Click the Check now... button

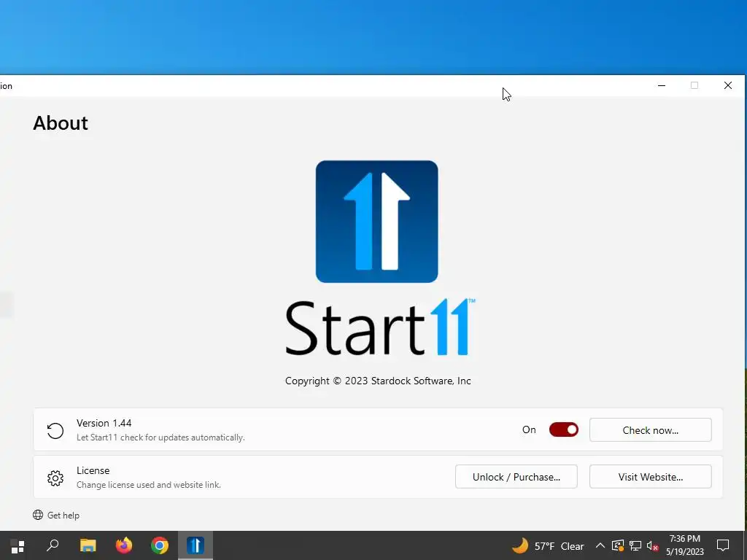coord(650,430)
